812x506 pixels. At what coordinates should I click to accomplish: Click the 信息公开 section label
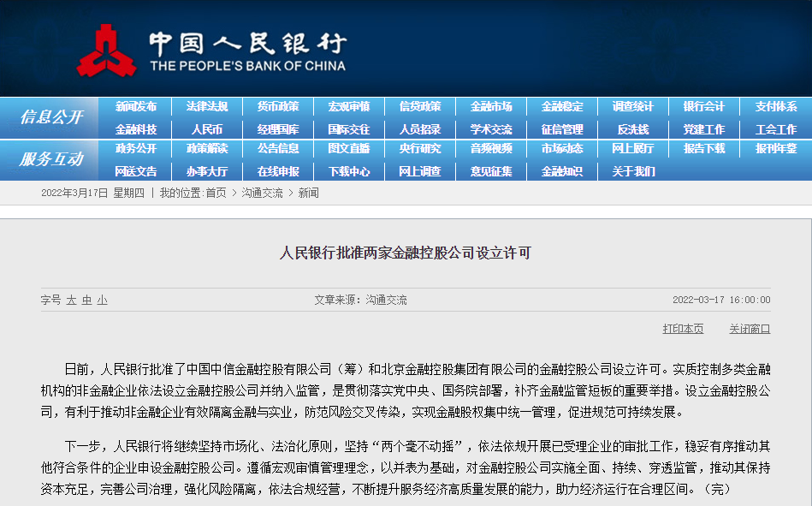(51, 117)
